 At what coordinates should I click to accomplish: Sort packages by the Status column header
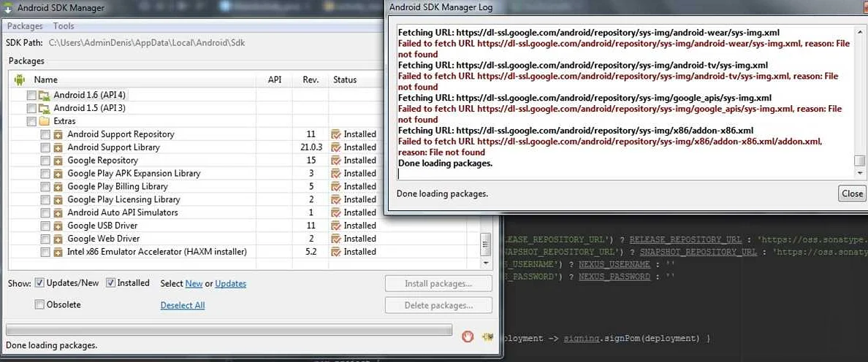(x=345, y=80)
